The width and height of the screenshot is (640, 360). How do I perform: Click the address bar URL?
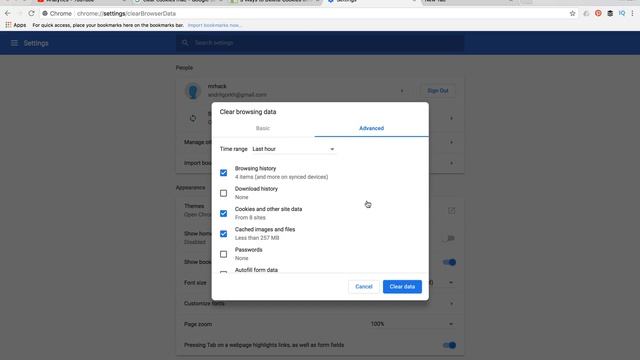point(127,13)
